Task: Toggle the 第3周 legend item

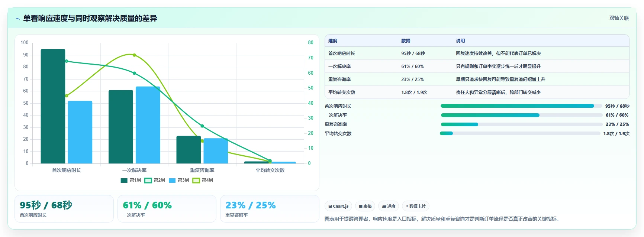Action: (179, 180)
